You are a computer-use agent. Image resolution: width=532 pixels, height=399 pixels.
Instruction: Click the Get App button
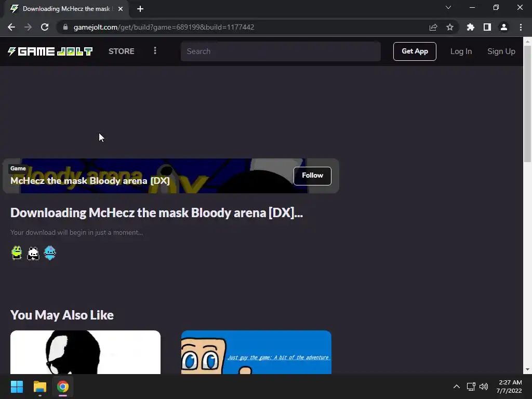tap(415, 51)
